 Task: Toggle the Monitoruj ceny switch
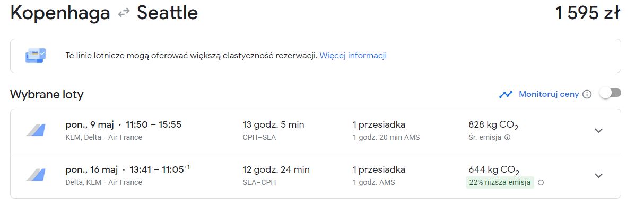point(610,94)
